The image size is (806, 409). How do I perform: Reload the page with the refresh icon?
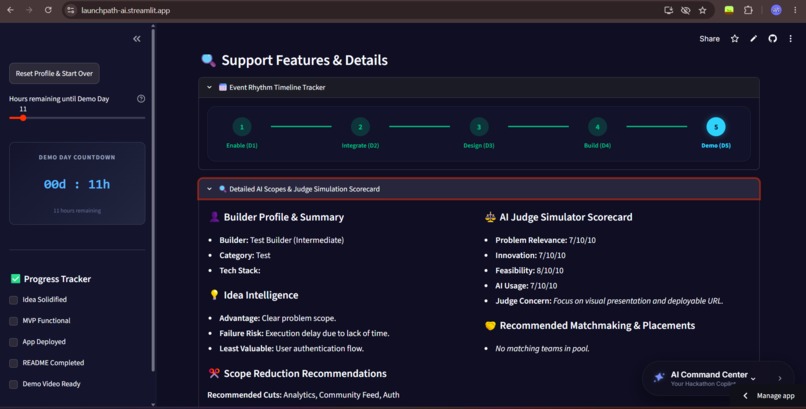click(x=48, y=10)
